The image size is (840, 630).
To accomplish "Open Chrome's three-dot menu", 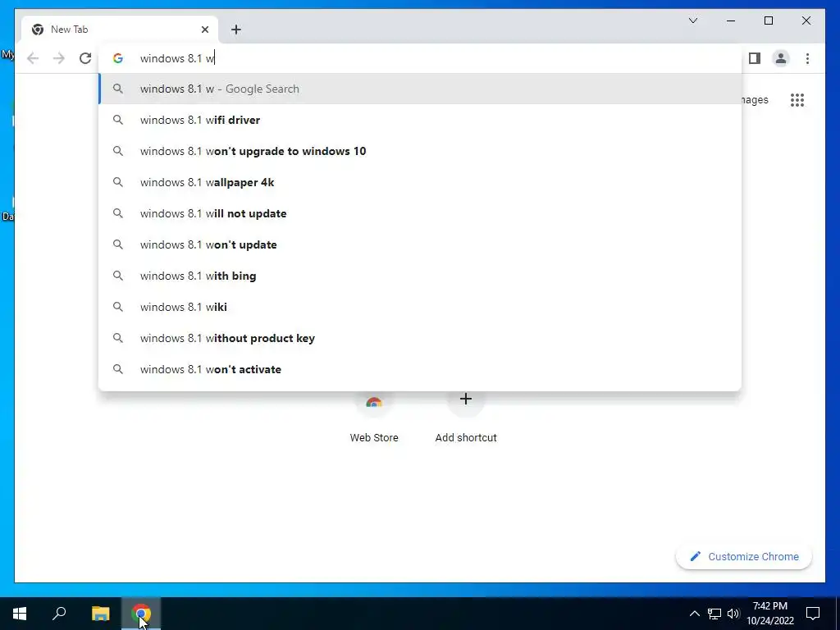I will (x=807, y=58).
